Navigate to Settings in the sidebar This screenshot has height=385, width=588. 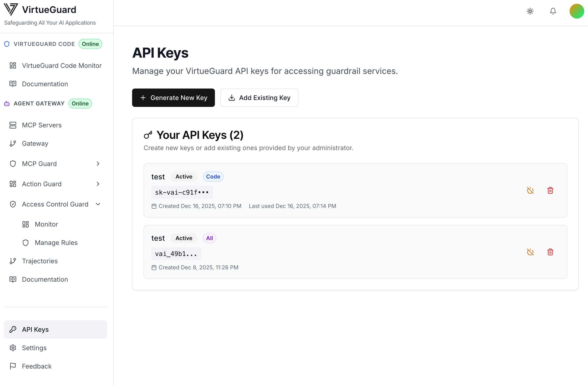click(34, 348)
